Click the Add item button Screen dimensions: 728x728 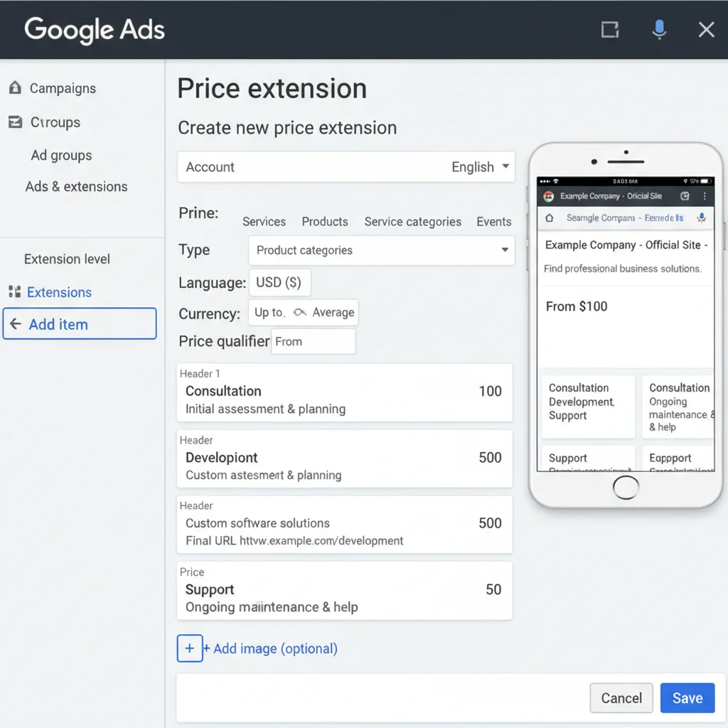point(80,323)
